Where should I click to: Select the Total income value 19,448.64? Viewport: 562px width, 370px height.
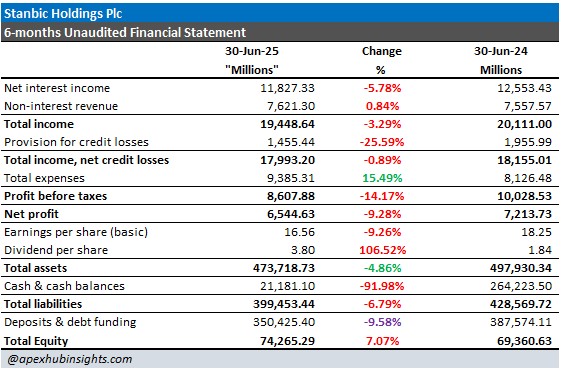(x=287, y=124)
